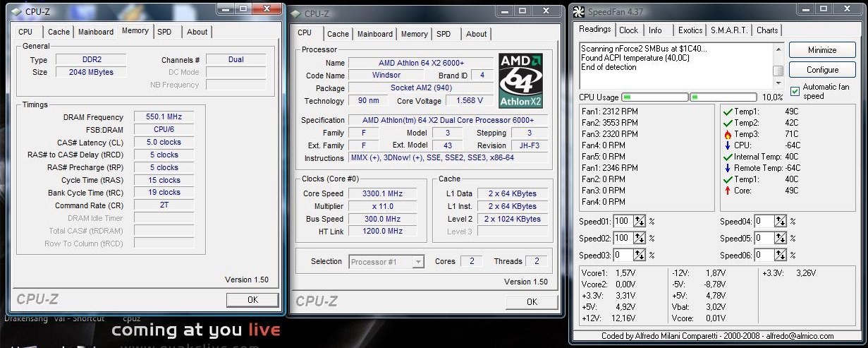
Task: Click the blue arrow beside Remote Temp
Action: click(728, 167)
